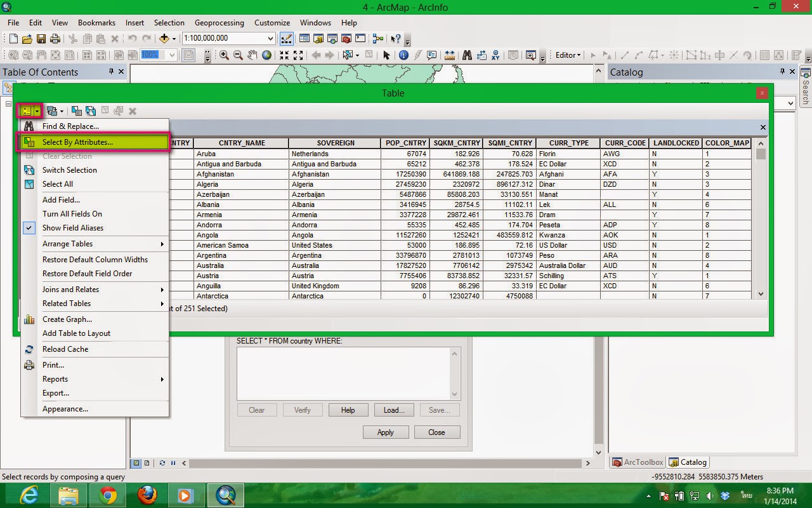812x508 pixels.
Task: Open the Table Of Contents window icon
Action: coord(304,39)
